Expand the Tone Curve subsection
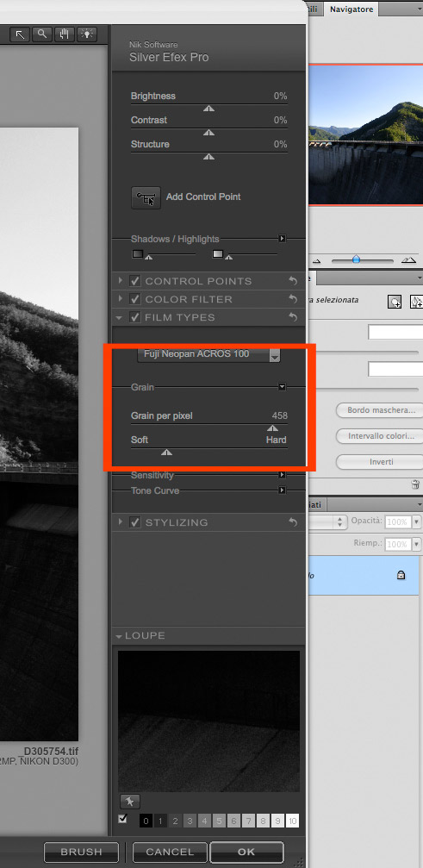This screenshot has height=868, width=423. pos(282,490)
